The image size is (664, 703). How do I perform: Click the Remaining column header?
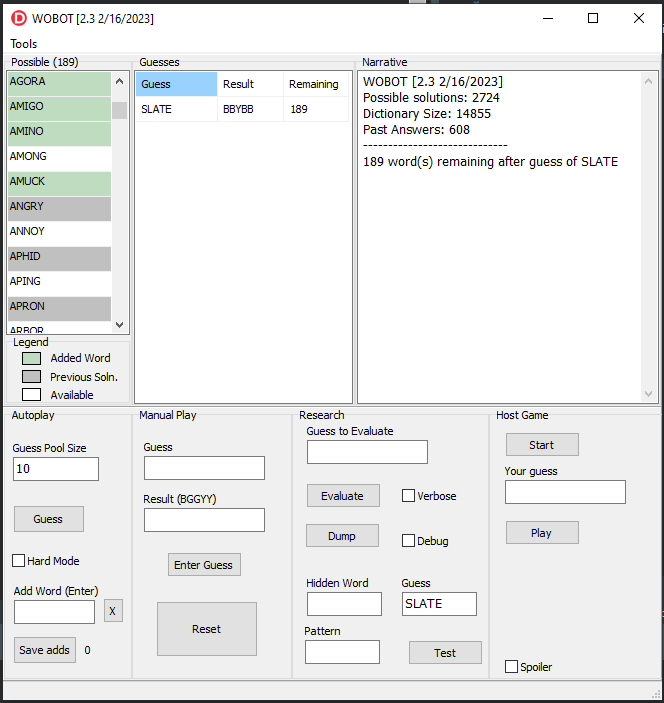[316, 84]
